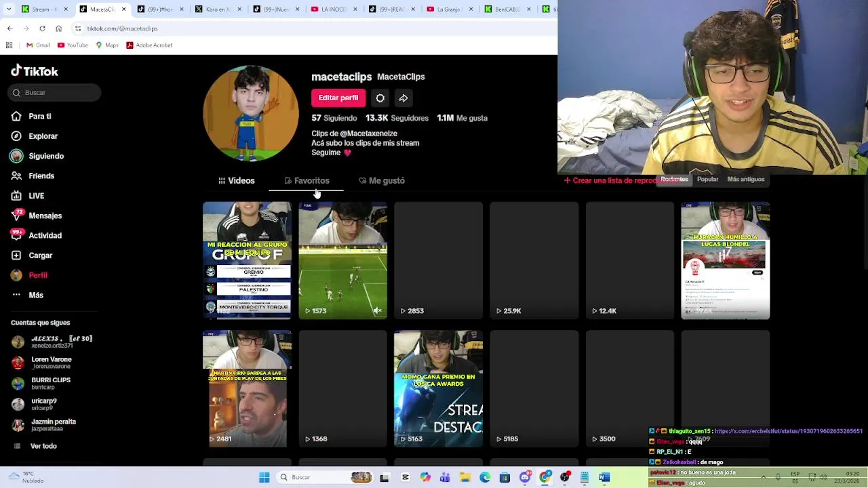Open the video with 1368 views
This screenshot has width=868, height=488.
click(342, 389)
